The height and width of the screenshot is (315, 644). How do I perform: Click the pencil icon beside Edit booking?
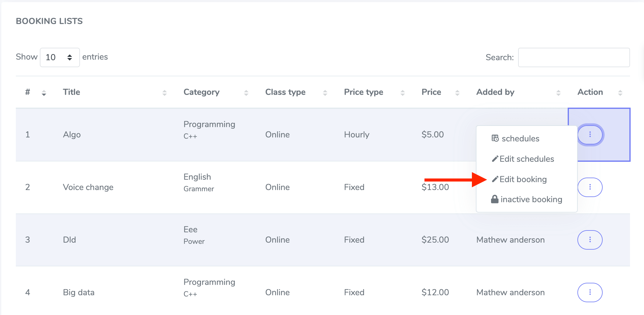pos(495,179)
